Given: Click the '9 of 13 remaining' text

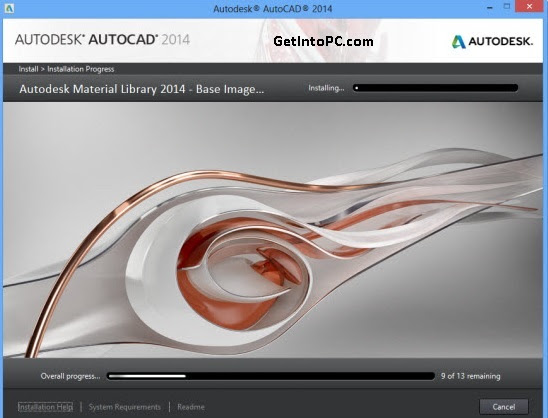Looking at the screenshot, I should coord(470,376).
